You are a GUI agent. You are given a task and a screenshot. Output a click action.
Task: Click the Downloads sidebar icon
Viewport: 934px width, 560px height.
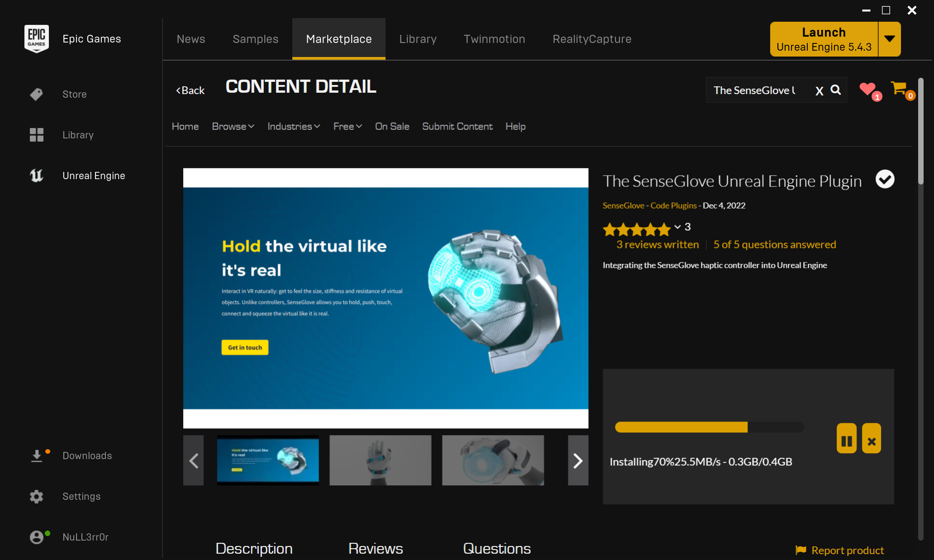pyautogui.click(x=37, y=456)
